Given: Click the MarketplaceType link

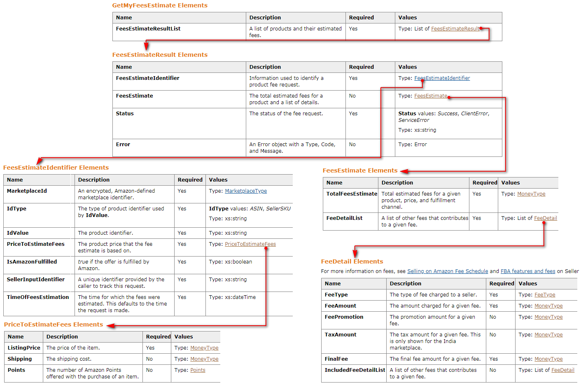Looking at the screenshot, I should [x=246, y=191].
